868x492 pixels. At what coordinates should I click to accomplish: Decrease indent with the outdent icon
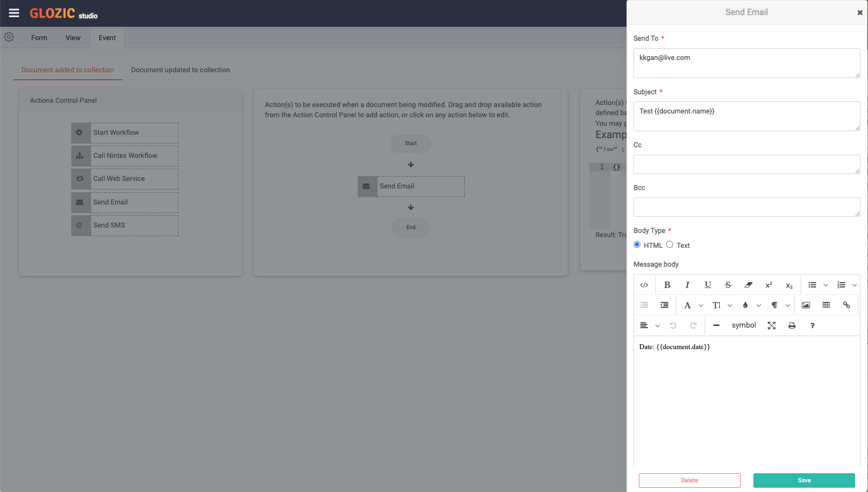pyautogui.click(x=644, y=305)
